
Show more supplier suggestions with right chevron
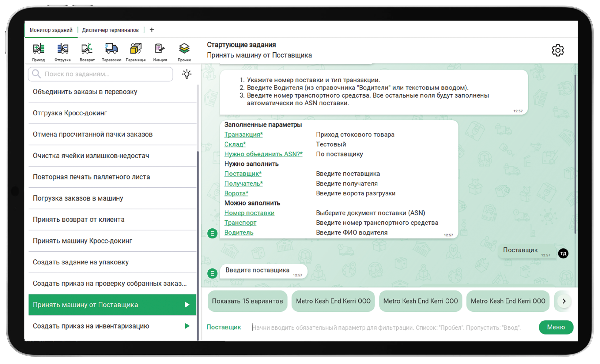point(564,301)
